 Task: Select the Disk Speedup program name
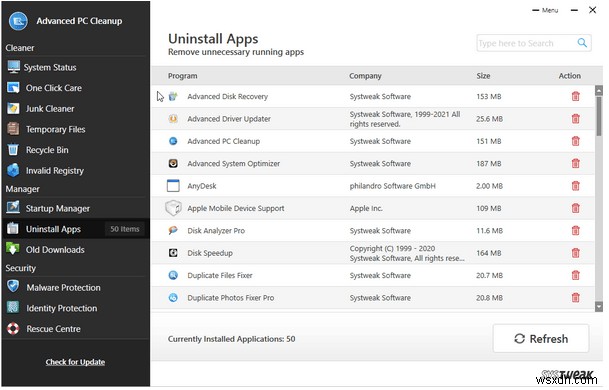click(x=210, y=253)
